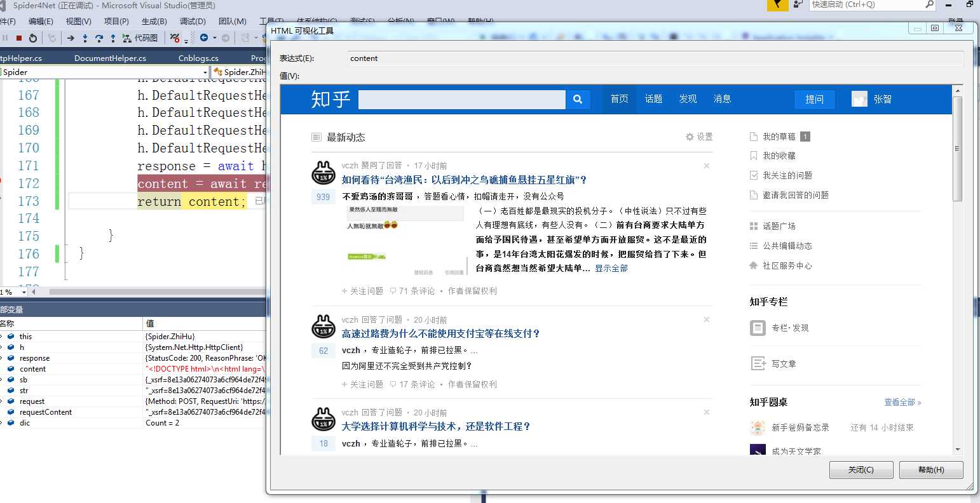
Task: Open the 邀请我回答的问题 link
Action: tap(795, 195)
